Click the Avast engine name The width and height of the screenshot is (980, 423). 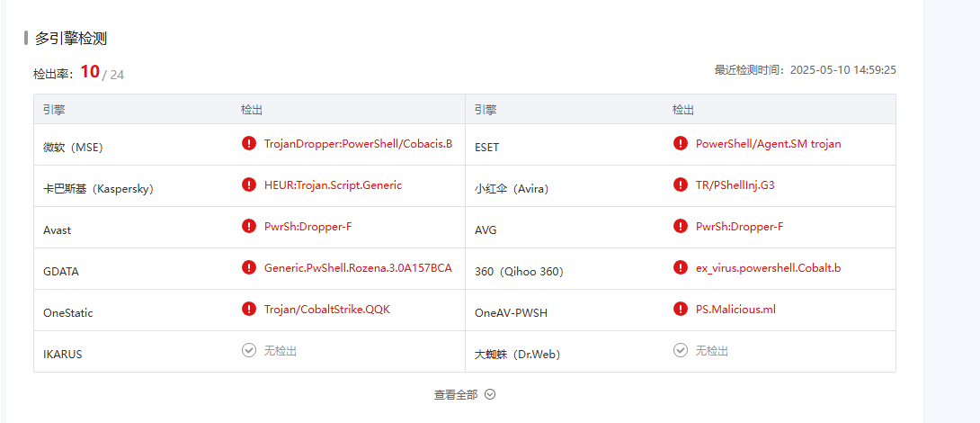click(57, 229)
